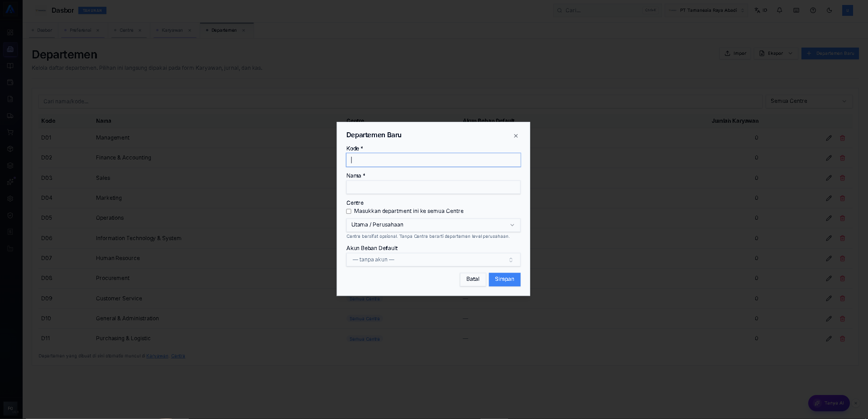Open the Ekspor dropdown
868x419 pixels.
click(776, 53)
